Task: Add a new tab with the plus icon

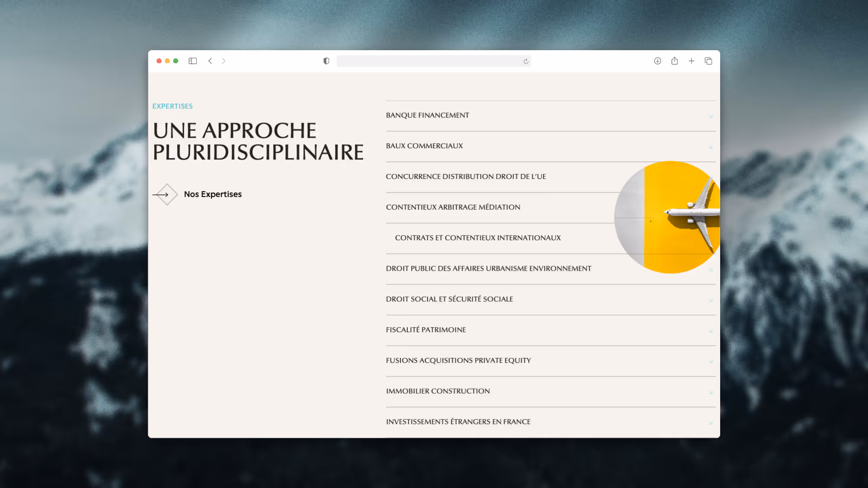Action: [x=691, y=61]
